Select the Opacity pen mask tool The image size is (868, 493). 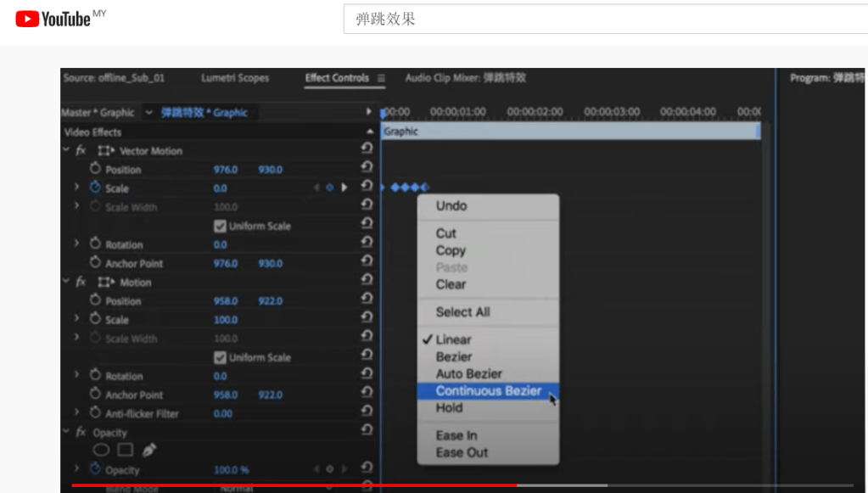tap(148, 450)
